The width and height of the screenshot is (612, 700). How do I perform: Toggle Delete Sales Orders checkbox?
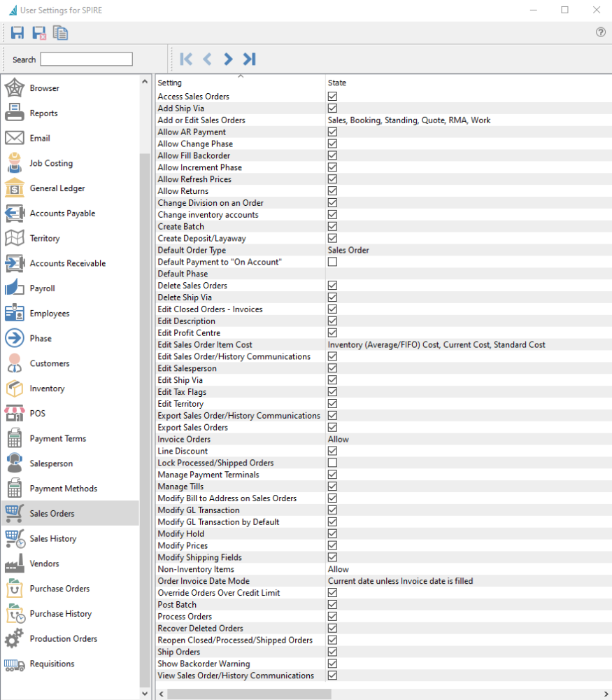pyautogui.click(x=332, y=286)
